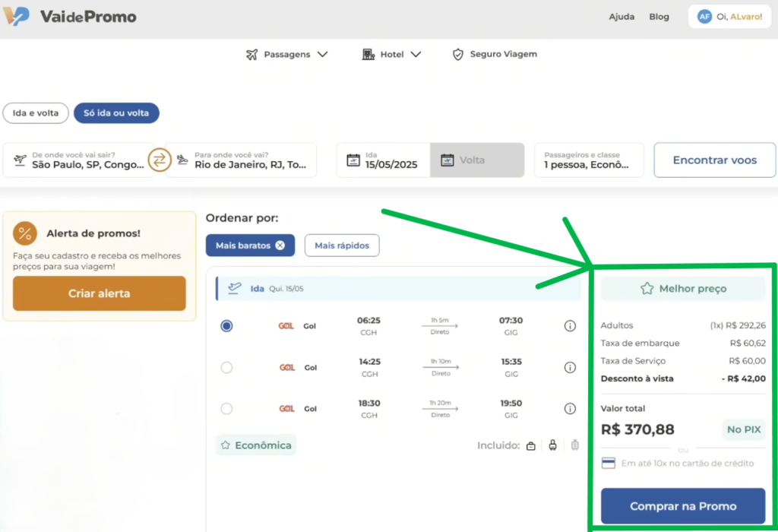
Task: Switch to Ida e volta tab
Action: (36, 113)
